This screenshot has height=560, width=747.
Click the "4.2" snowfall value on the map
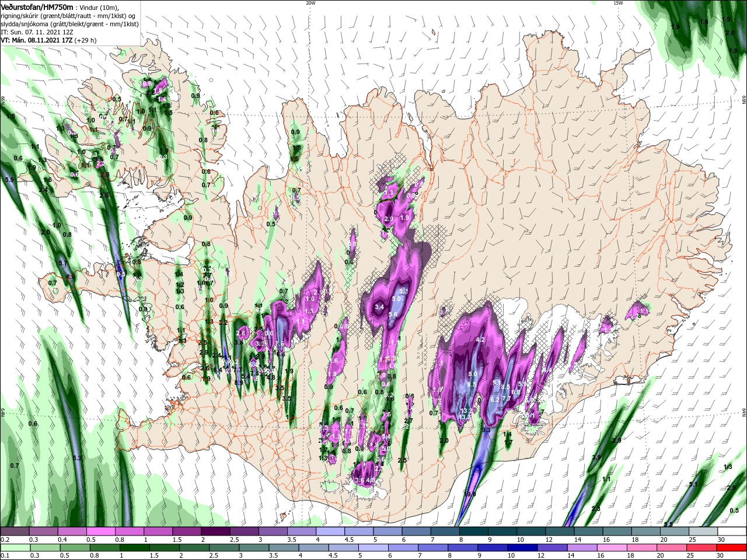(x=481, y=339)
